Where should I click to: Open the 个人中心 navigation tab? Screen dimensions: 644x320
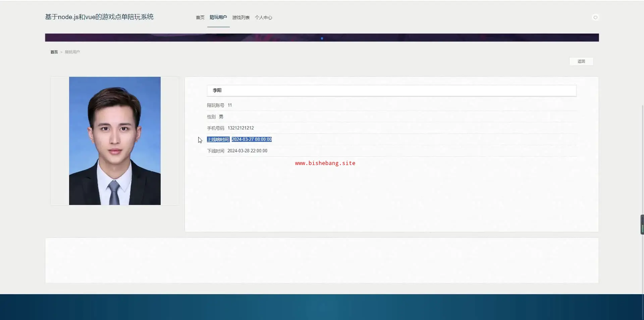[x=263, y=17]
